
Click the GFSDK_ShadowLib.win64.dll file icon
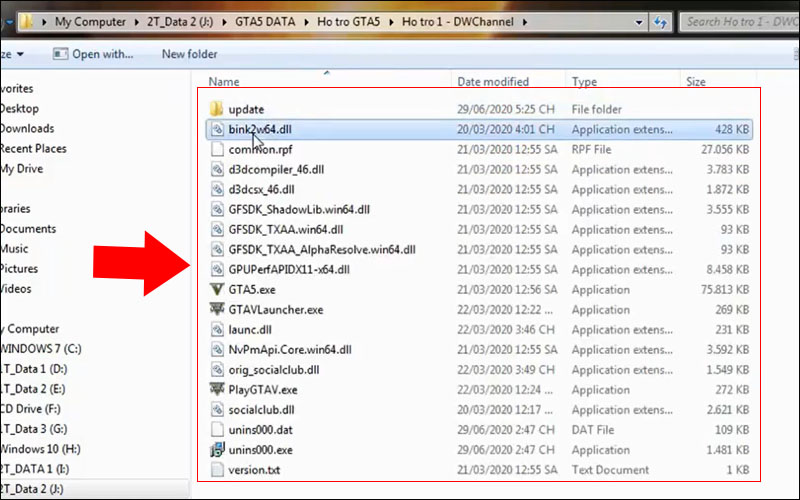click(x=217, y=209)
